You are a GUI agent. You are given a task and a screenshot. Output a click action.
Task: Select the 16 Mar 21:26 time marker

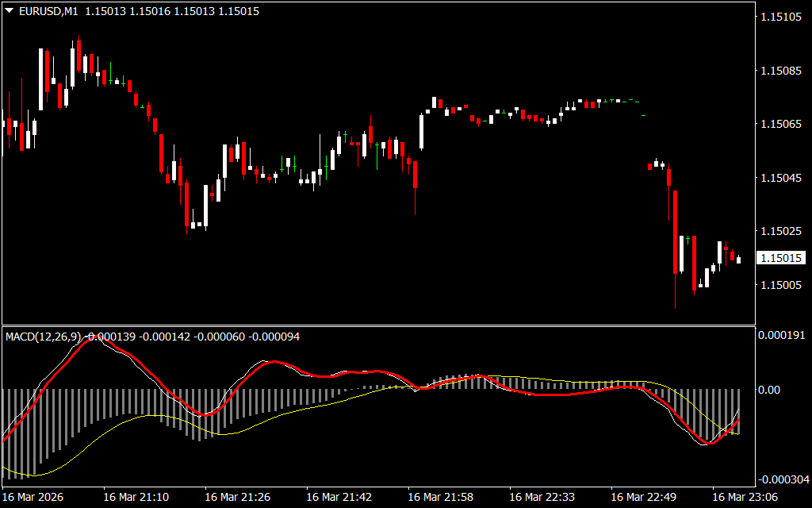tap(237, 497)
